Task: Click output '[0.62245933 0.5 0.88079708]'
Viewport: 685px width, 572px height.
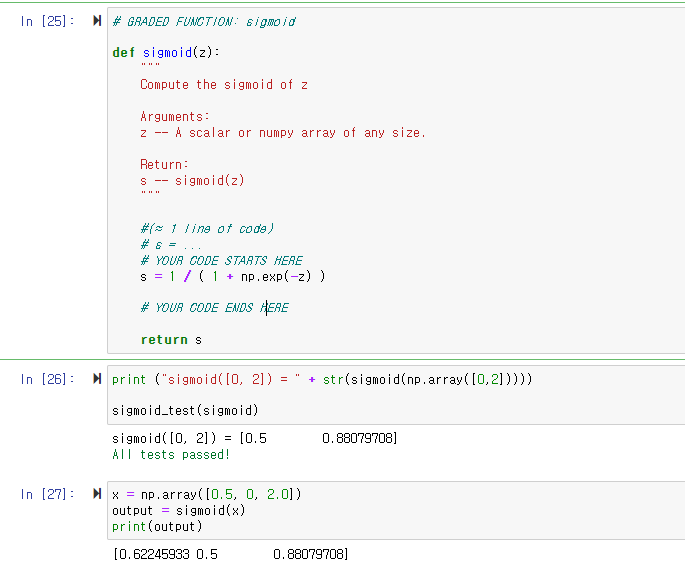Action: pos(231,555)
